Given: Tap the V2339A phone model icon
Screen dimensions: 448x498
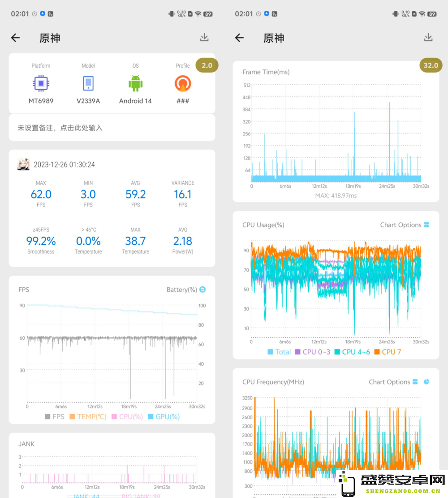Looking at the screenshot, I should tap(88, 83).
